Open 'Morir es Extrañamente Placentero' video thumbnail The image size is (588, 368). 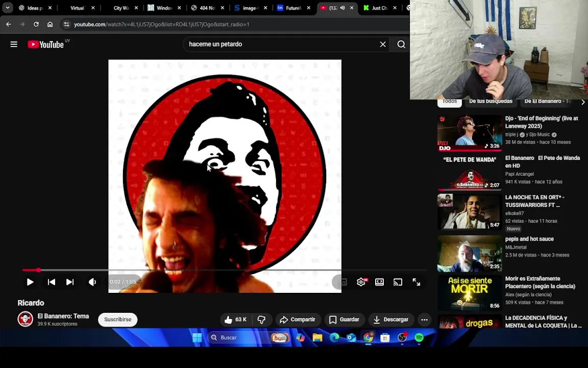[470, 292]
